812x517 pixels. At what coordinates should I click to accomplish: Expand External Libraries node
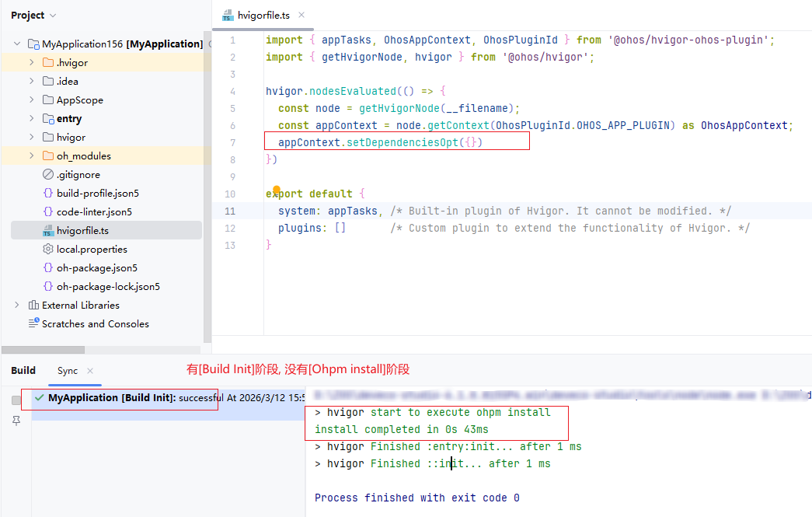pos(17,306)
